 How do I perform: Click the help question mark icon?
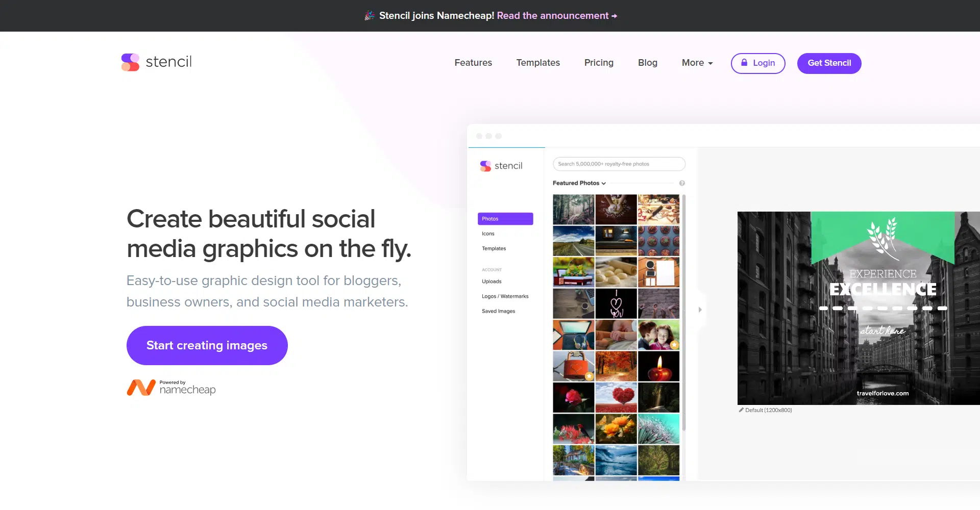[682, 183]
